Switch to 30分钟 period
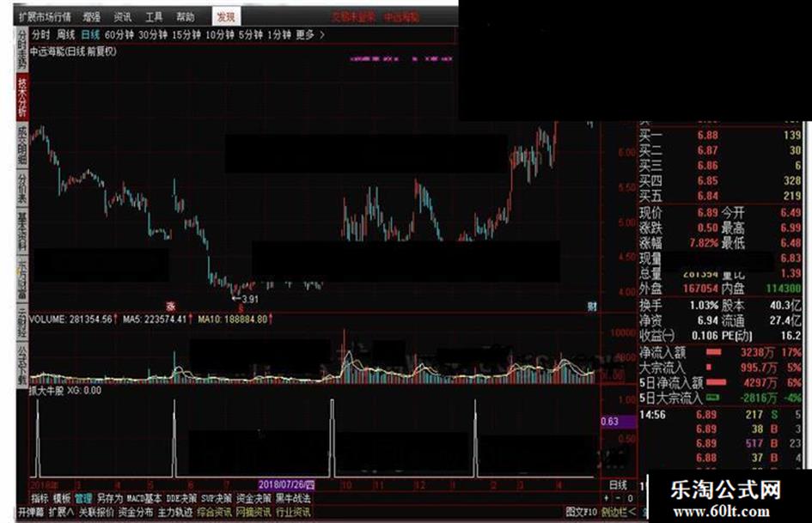 click(153, 34)
